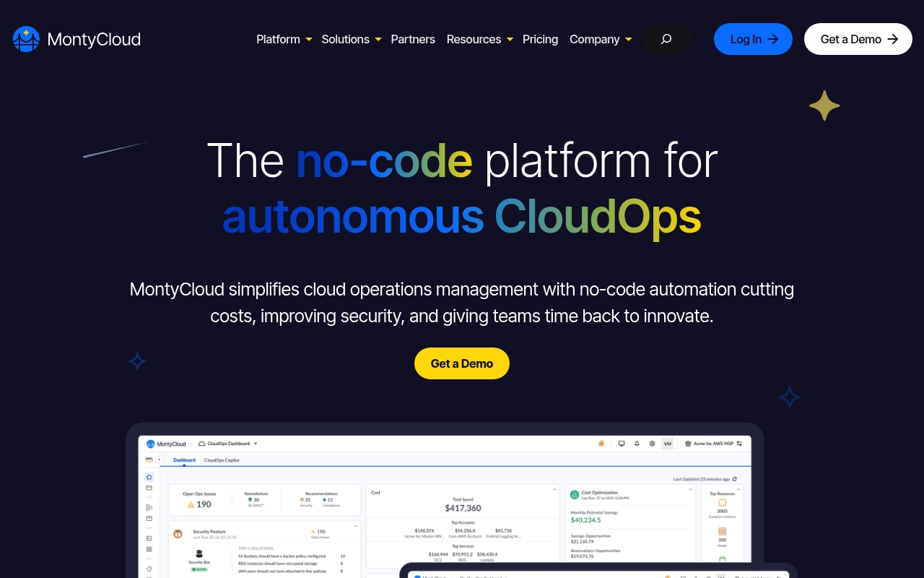This screenshot has width=924, height=578.
Task: Open the Partners menu link
Action: coord(413,39)
